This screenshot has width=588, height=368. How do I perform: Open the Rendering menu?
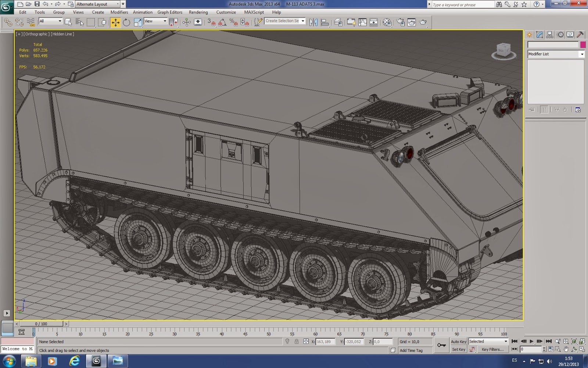[x=198, y=12]
